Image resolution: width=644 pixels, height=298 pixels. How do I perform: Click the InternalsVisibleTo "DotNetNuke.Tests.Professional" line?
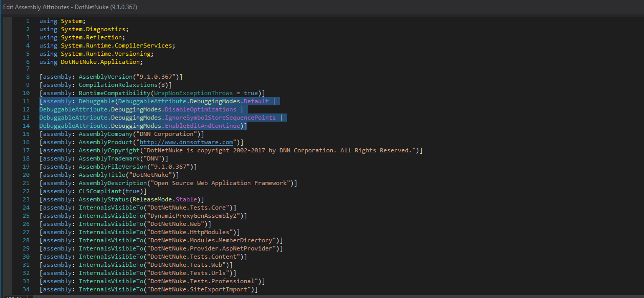[x=152, y=281]
